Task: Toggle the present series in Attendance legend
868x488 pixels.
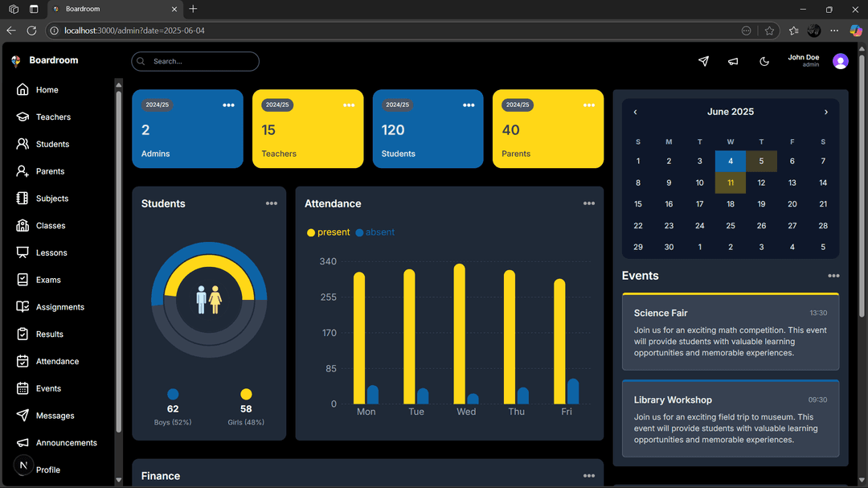Action: pos(328,232)
